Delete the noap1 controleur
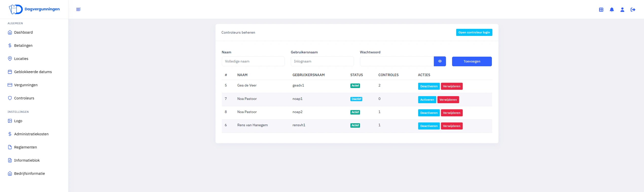 pyautogui.click(x=448, y=100)
